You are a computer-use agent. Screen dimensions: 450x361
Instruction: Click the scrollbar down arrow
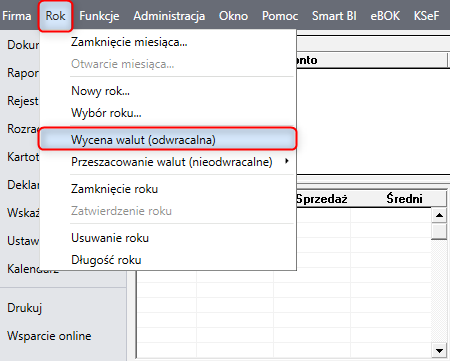[x=439, y=350]
